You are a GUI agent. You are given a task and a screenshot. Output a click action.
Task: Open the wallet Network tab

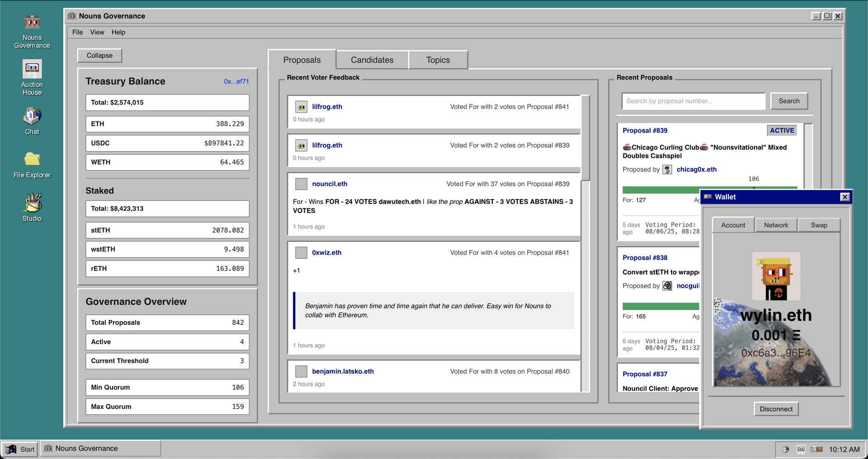tap(776, 225)
